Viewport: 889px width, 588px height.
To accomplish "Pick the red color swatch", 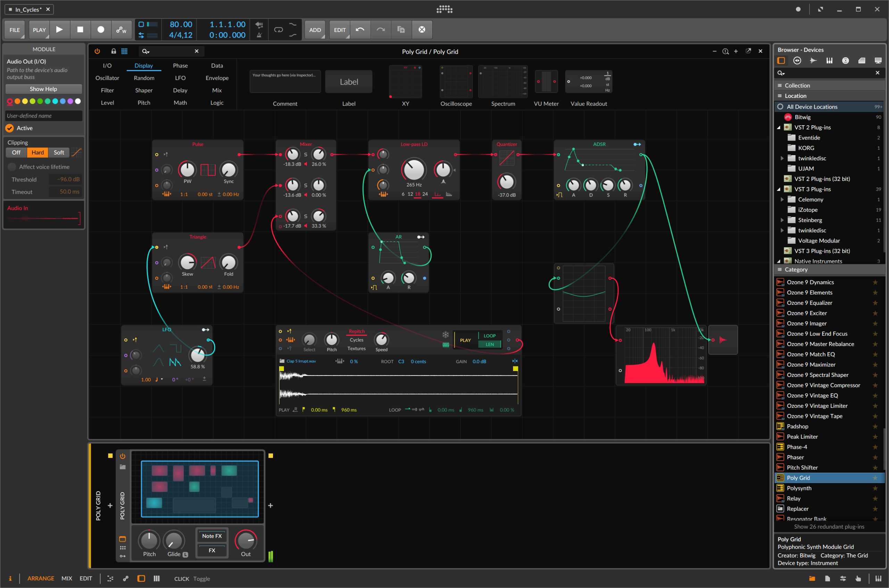I will [x=10, y=101].
